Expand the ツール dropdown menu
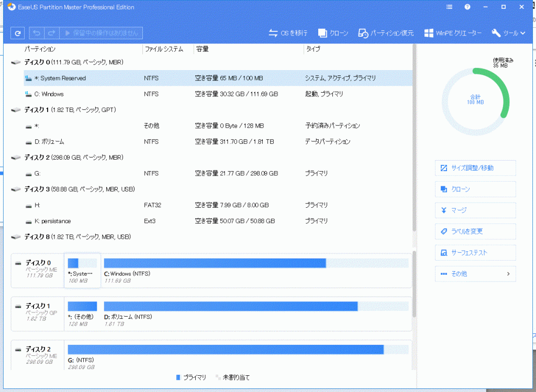The image size is (536, 392). (508, 33)
